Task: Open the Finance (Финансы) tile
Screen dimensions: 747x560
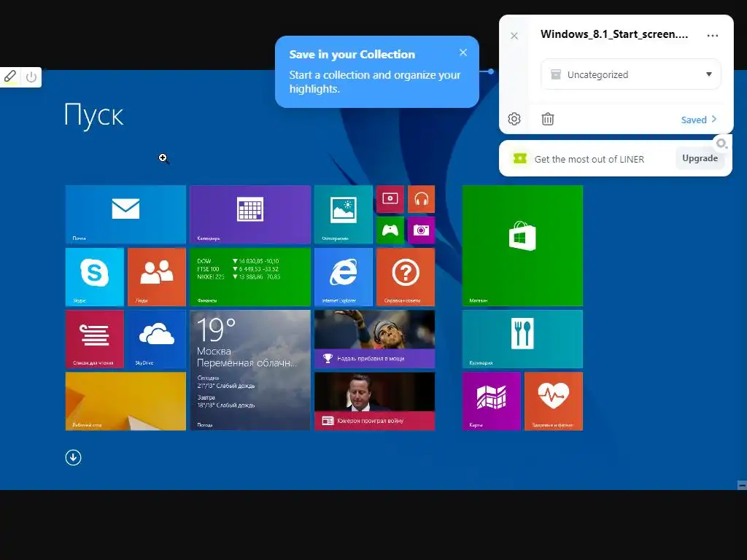Action: pyautogui.click(x=250, y=276)
